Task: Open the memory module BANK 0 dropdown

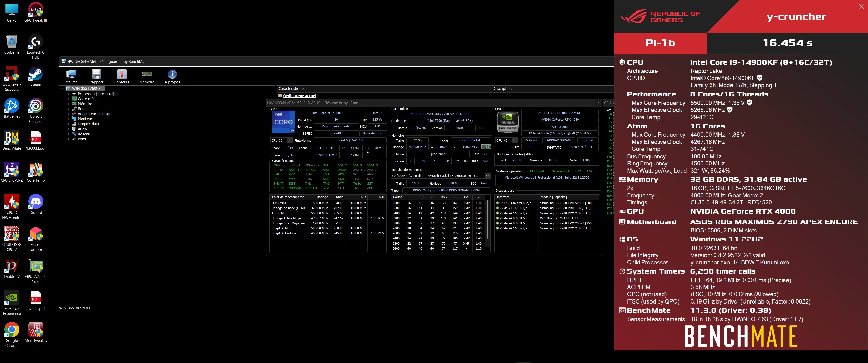Action: [x=487, y=176]
